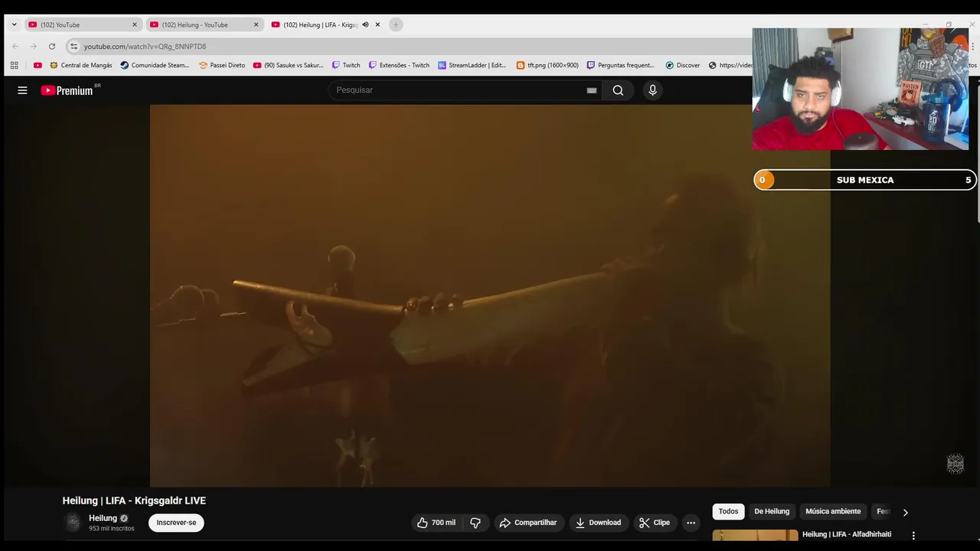Like the video with thumbs up
980x551 pixels.
click(436, 523)
